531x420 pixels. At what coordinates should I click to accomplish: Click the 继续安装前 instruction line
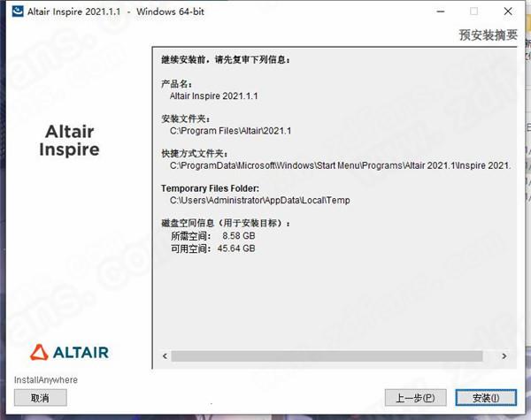coord(226,60)
